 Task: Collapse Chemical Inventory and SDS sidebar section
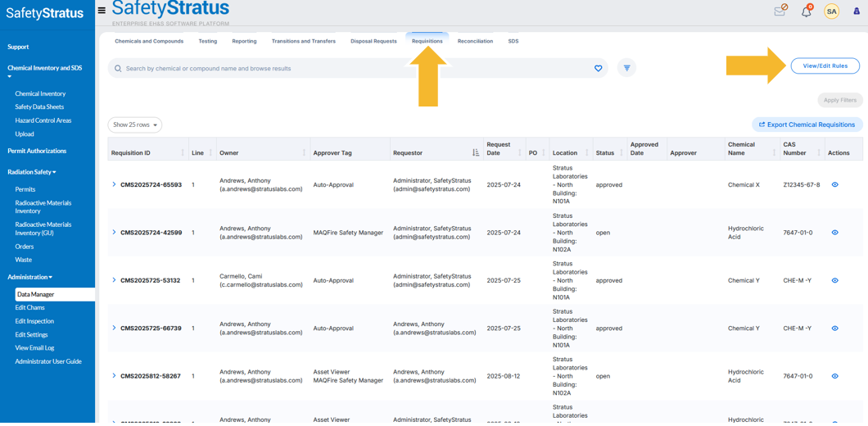tap(44, 71)
